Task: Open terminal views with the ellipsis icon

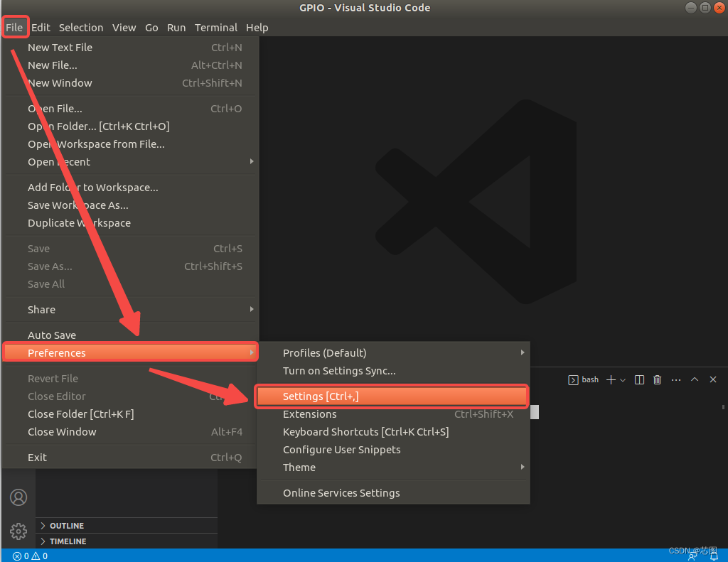Action: pos(675,379)
